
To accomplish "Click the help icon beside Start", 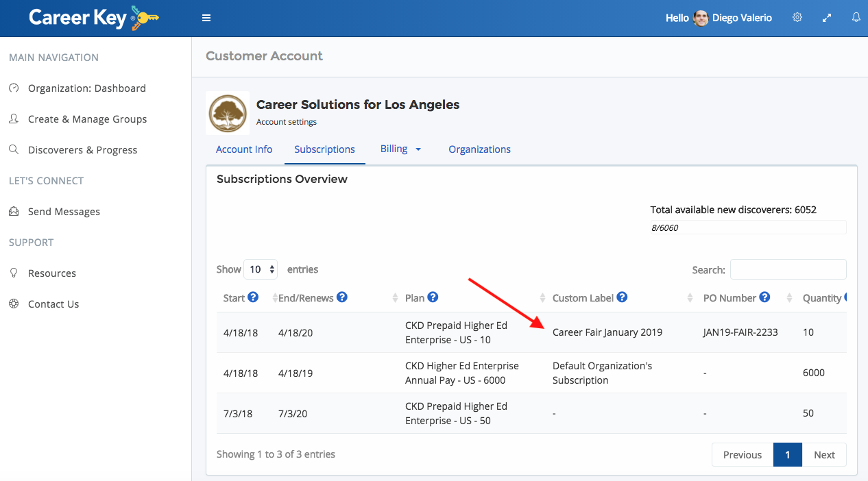I will tap(253, 297).
